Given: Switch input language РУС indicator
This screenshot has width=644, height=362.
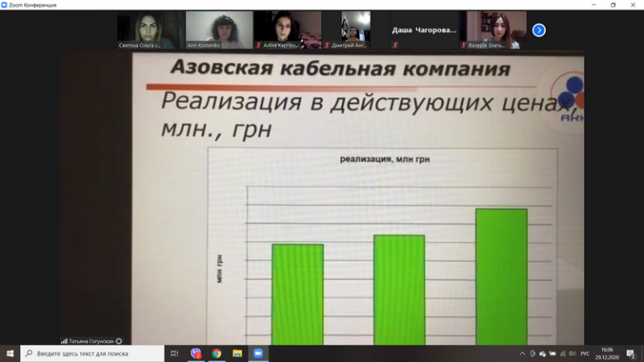Looking at the screenshot, I should tap(585, 354).
